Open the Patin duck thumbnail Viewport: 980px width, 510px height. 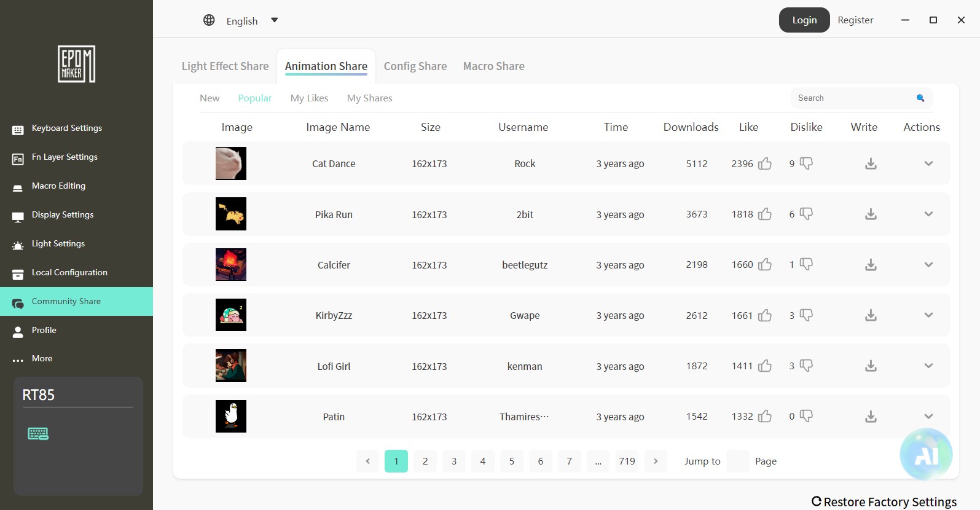click(231, 416)
